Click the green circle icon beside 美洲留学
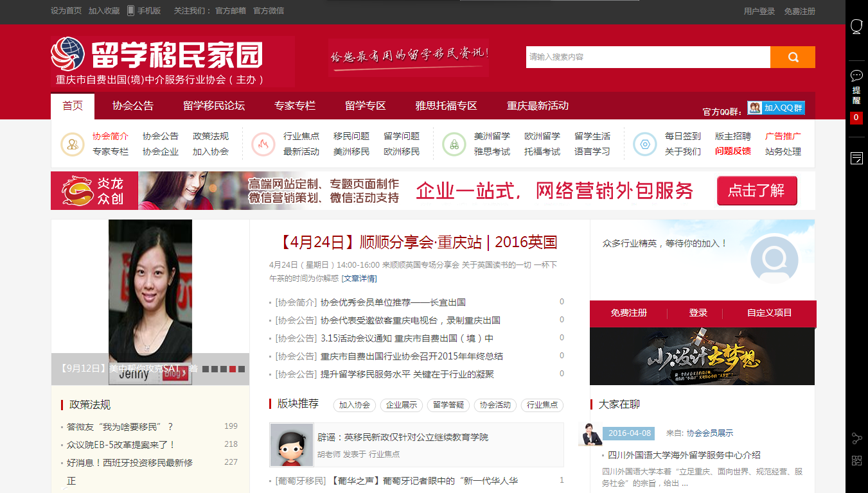This screenshot has width=868, height=493. pyautogui.click(x=454, y=144)
